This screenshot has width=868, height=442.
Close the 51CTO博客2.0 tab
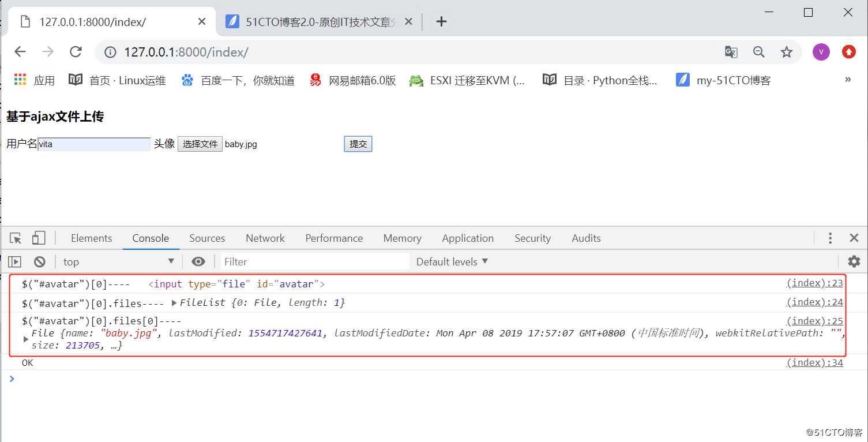(408, 21)
